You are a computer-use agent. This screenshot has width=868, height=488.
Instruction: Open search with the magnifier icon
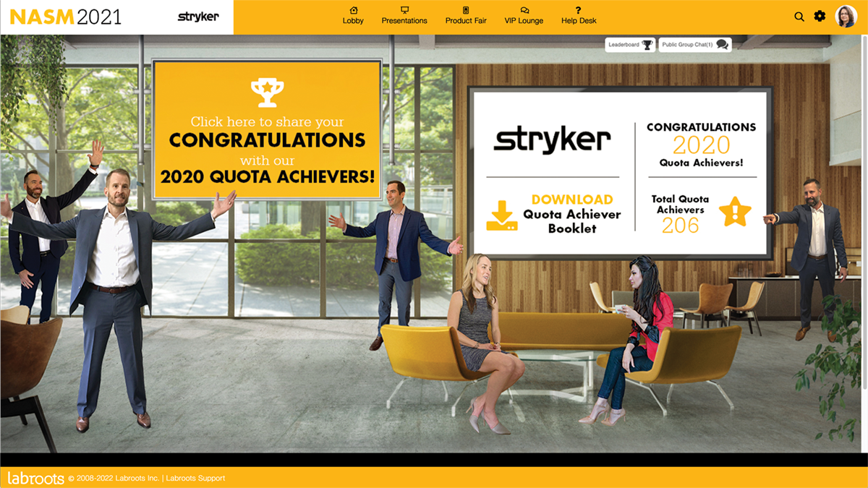click(799, 17)
